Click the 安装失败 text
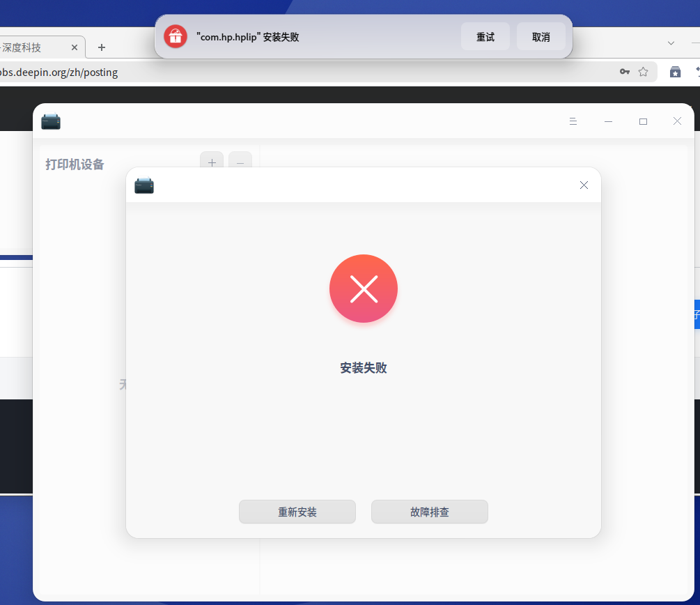 tap(364, 368)
